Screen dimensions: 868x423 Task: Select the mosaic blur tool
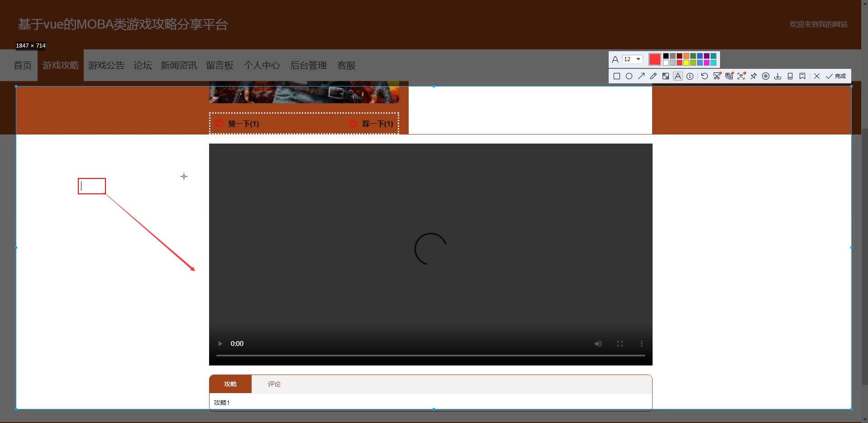click(665, 76)
